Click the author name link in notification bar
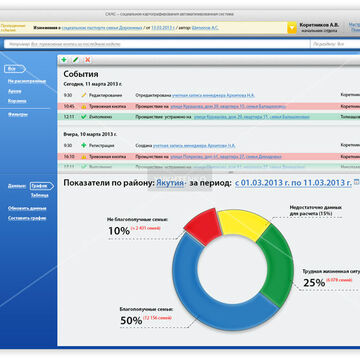Viewport: 360px width, 360px height. 205,28
